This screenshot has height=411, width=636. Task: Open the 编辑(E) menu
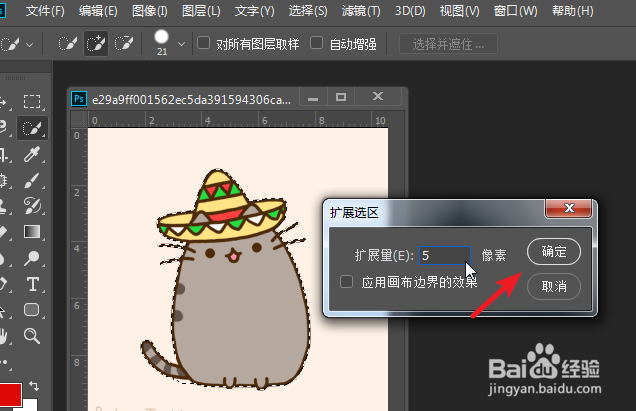pyautogui.click(x=98, y=11)
